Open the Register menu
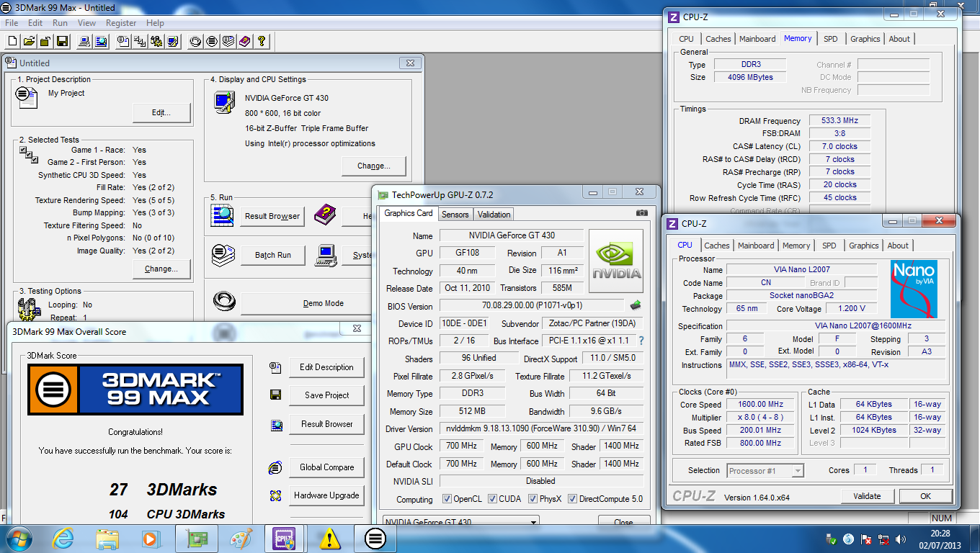The image size is (980, 553). [x=121, y=23]
